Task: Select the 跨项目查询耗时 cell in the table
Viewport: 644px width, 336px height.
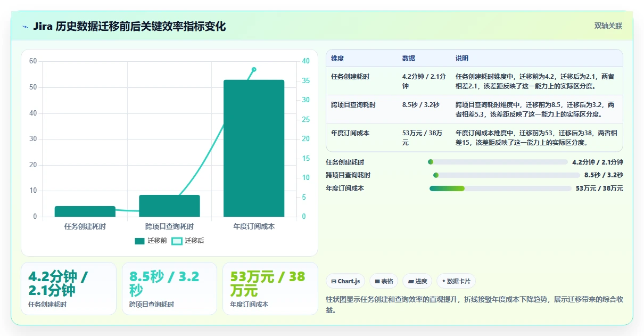Action: click(362, 109)
